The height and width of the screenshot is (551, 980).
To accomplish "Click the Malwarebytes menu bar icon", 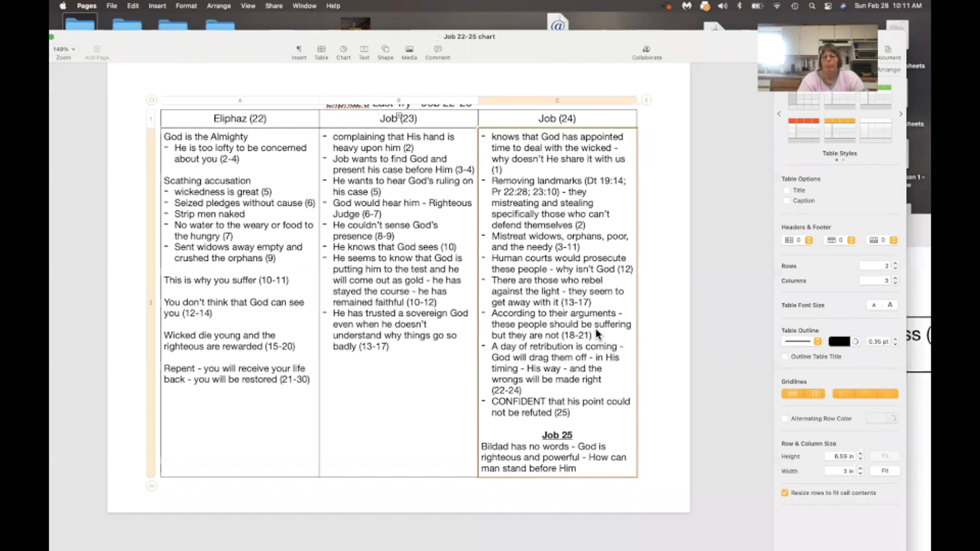I will [x=687, y=6].
